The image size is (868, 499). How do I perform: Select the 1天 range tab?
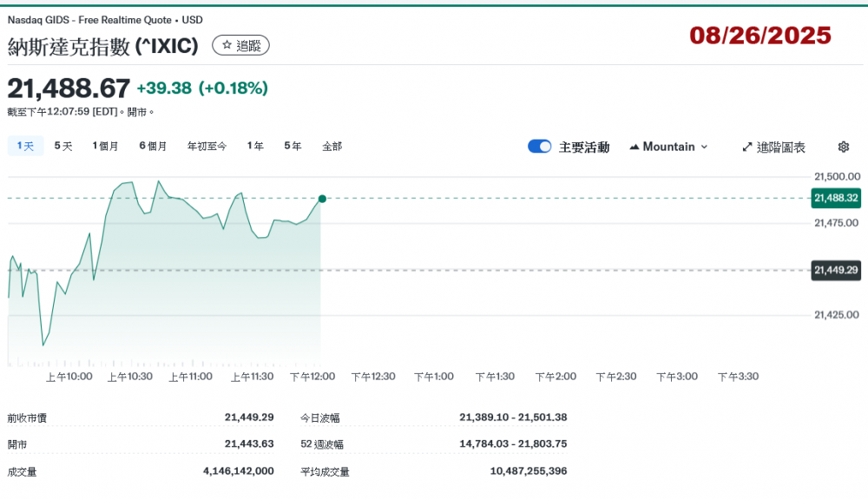tap(25, 146)
